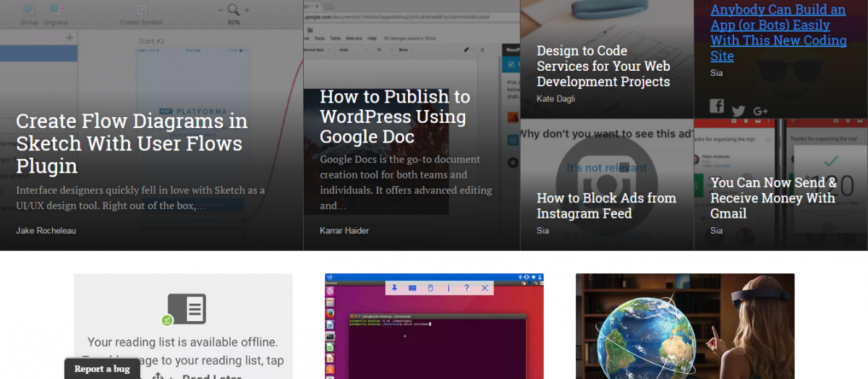View author Kate Dagli's profile

(x=556, y=98)
